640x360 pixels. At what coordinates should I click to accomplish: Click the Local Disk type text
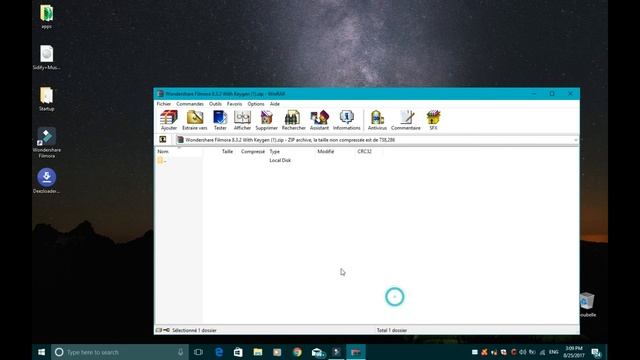point(280,160)
